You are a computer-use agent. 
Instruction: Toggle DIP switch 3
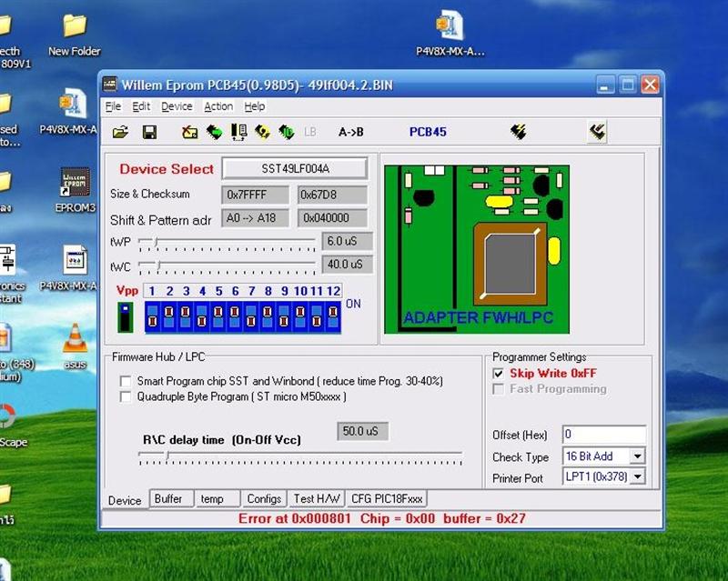[x=186, y=317]
